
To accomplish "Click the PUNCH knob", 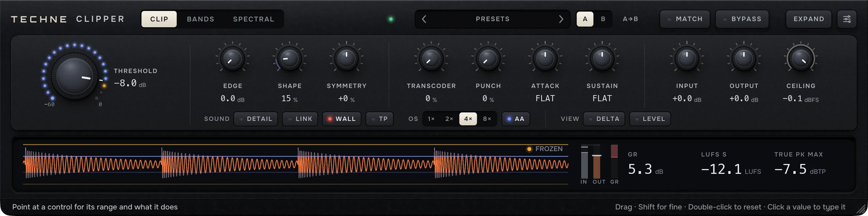I will pyautogui.click(x=488, y=59).
